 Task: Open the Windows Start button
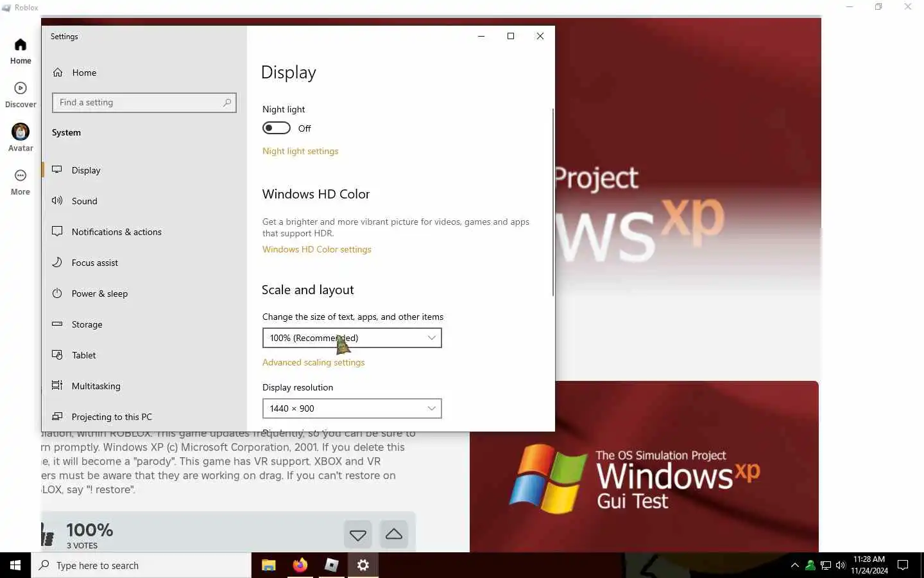pos(15,565)
